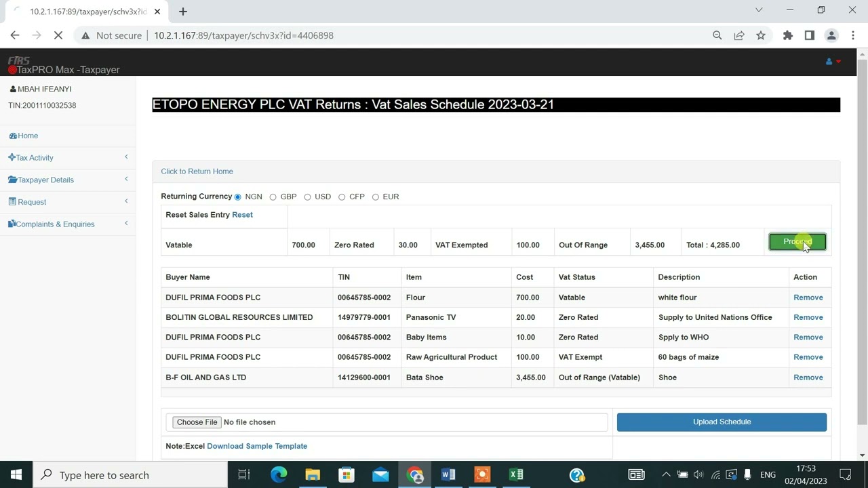Toggle the browser side panel icon
Viewport: 868px width, 488px height.
pyautogui.click(x=809, y=35)
